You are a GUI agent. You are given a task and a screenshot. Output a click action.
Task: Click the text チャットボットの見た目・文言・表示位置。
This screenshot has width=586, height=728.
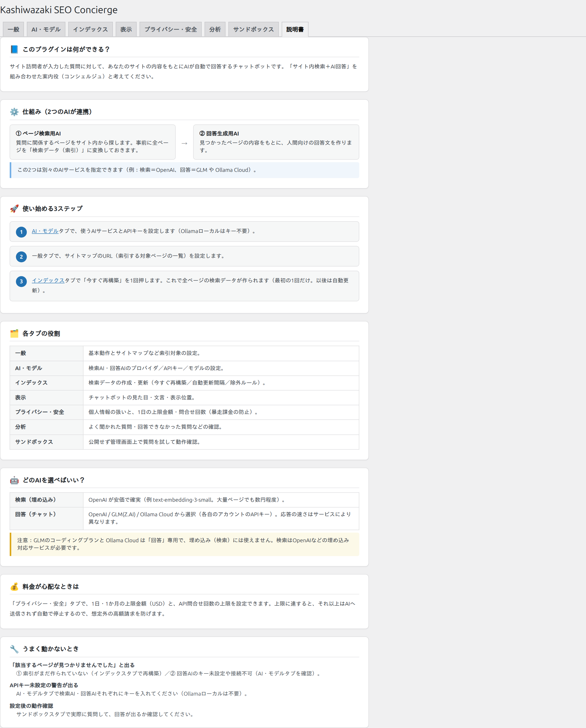coord(143,398)
